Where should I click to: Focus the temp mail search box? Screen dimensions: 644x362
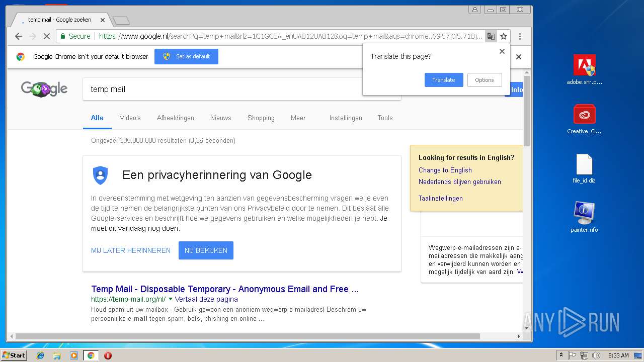coord(242,89)
